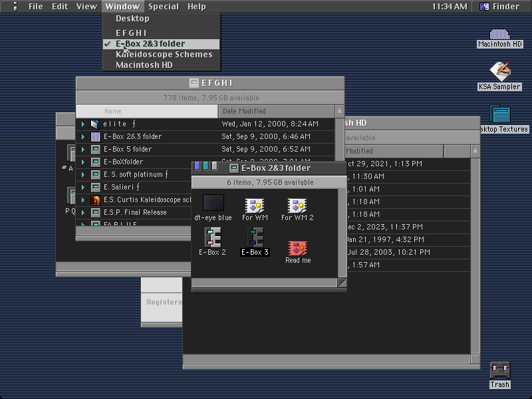
Task: Select the For WM 2 document icon
Action: click(x=297, y=205)
